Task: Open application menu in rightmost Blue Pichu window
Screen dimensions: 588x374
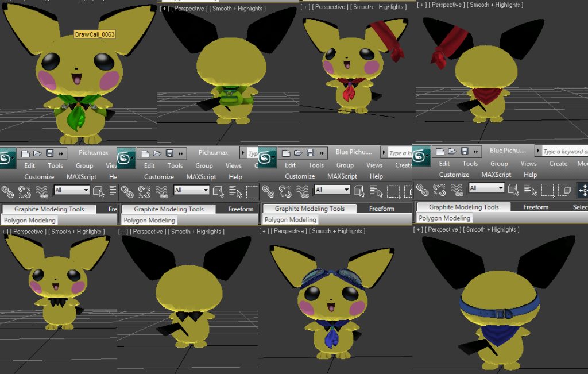Action: [x=421, y=156]
